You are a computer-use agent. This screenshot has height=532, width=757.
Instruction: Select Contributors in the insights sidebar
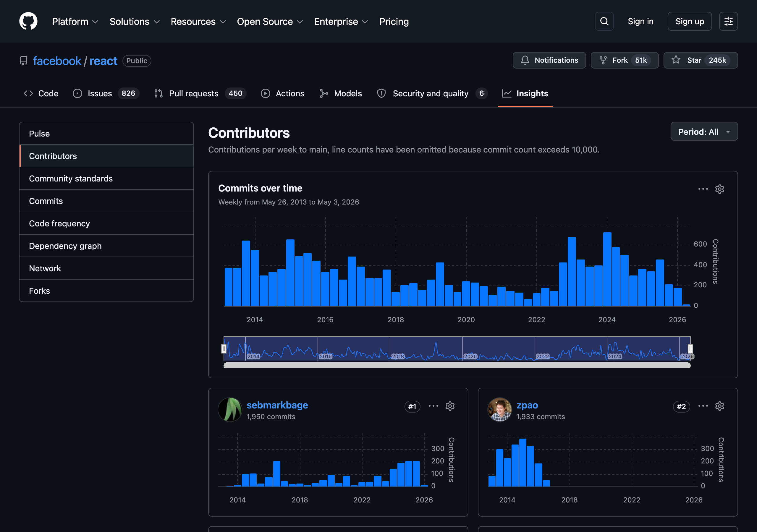tap(106, 156)
